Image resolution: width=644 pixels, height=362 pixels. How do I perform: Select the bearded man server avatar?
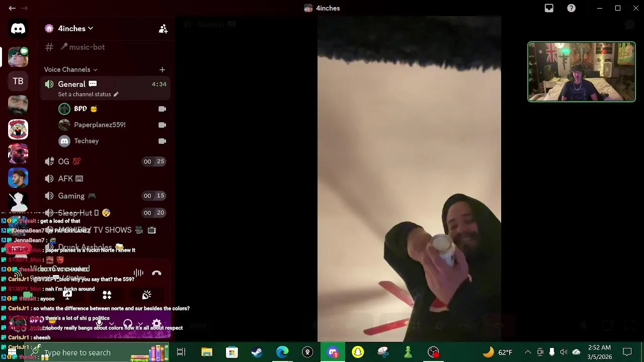(x=18, y=105)
